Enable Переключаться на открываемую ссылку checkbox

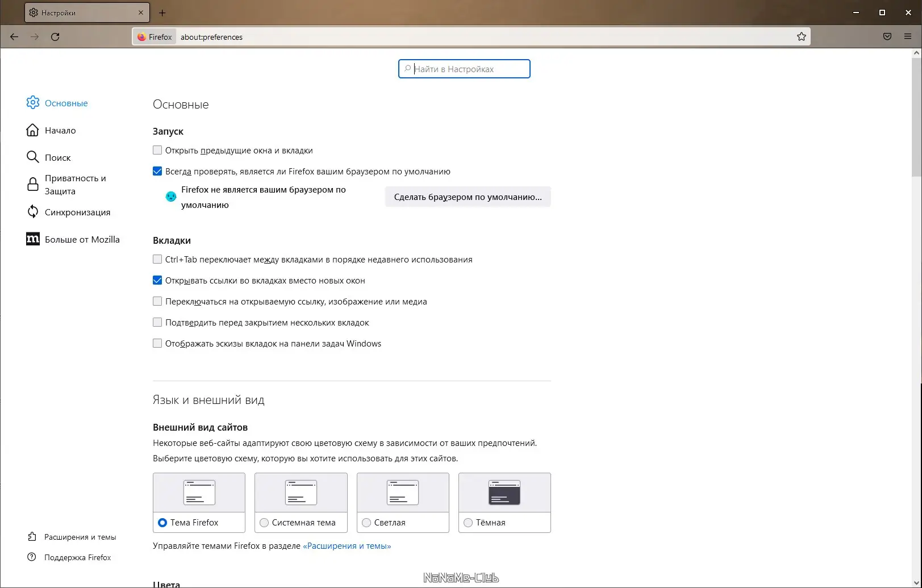coord(157,301)
